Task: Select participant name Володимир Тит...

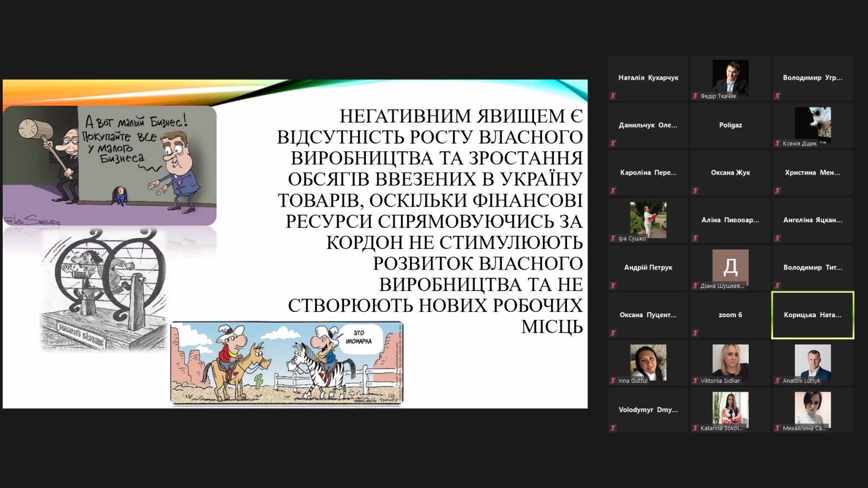Action: click(x=813, y=267)
